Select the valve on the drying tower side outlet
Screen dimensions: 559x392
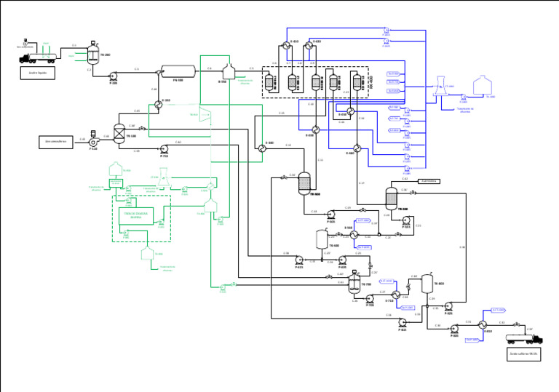click(x=141, y=128)
